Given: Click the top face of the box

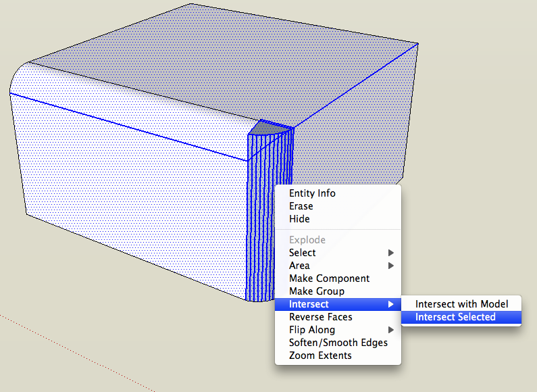Looking at the screenshot, I should pos(223,65).
